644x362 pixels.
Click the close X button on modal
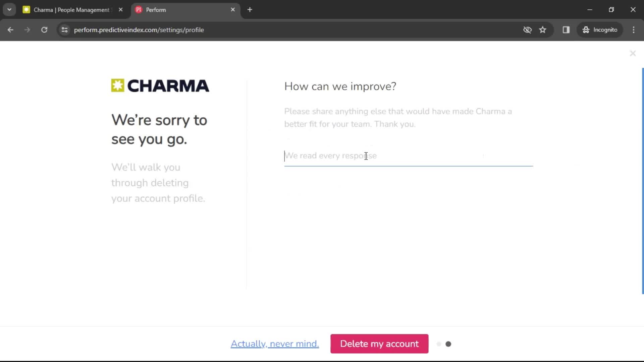pyautogui.click(x=633, y=53)
